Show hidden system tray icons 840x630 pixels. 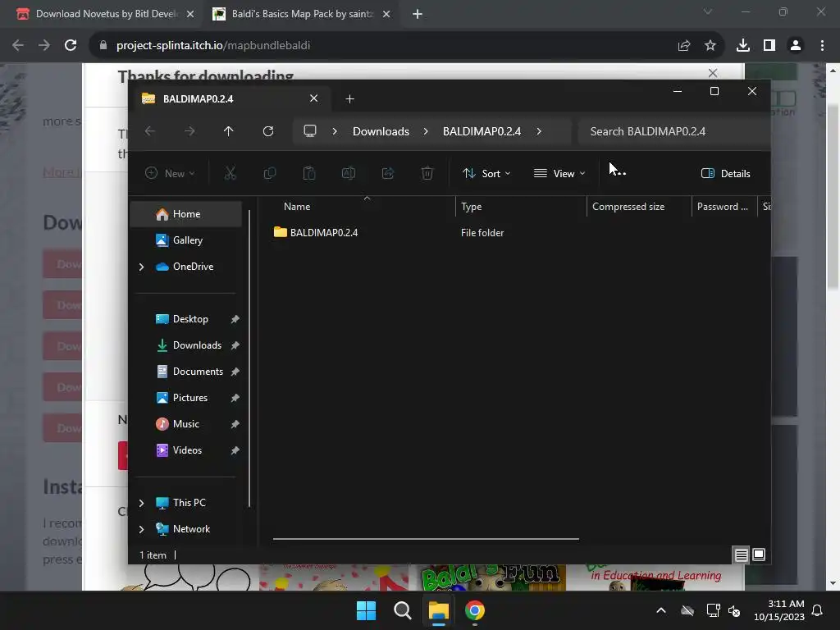[661, 610]
